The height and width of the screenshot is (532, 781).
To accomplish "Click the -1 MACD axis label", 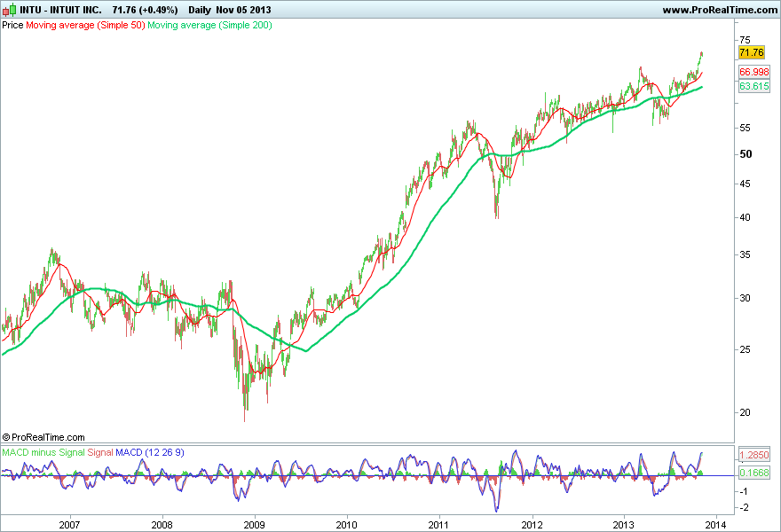I will pos(744,492).
